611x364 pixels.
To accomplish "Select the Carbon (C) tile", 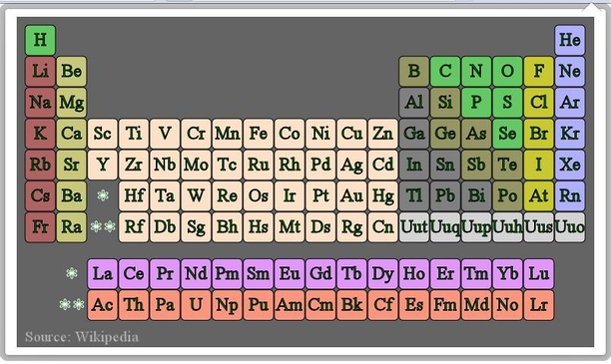I will tap(445, 71).
